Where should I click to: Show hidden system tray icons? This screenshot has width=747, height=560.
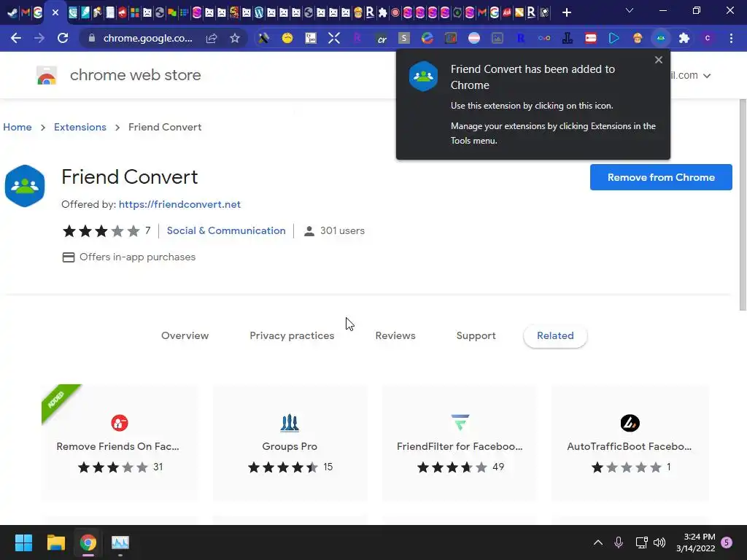point(598,542)
